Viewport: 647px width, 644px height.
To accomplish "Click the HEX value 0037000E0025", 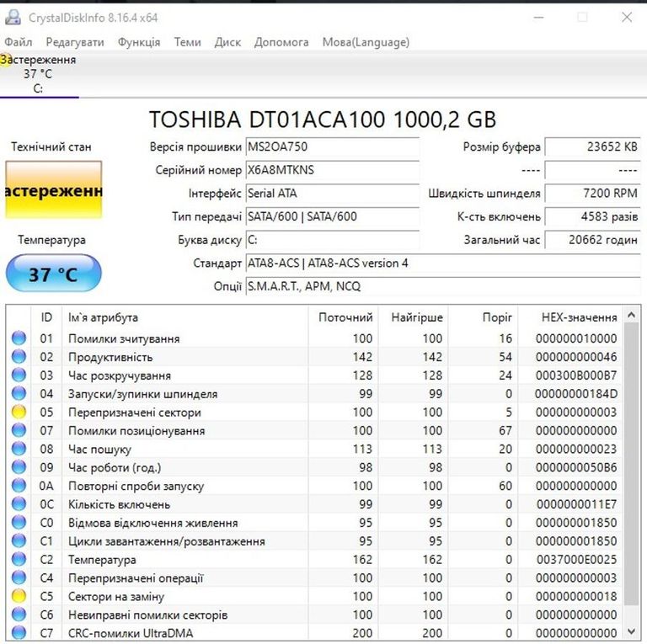I will click(576, 560).
